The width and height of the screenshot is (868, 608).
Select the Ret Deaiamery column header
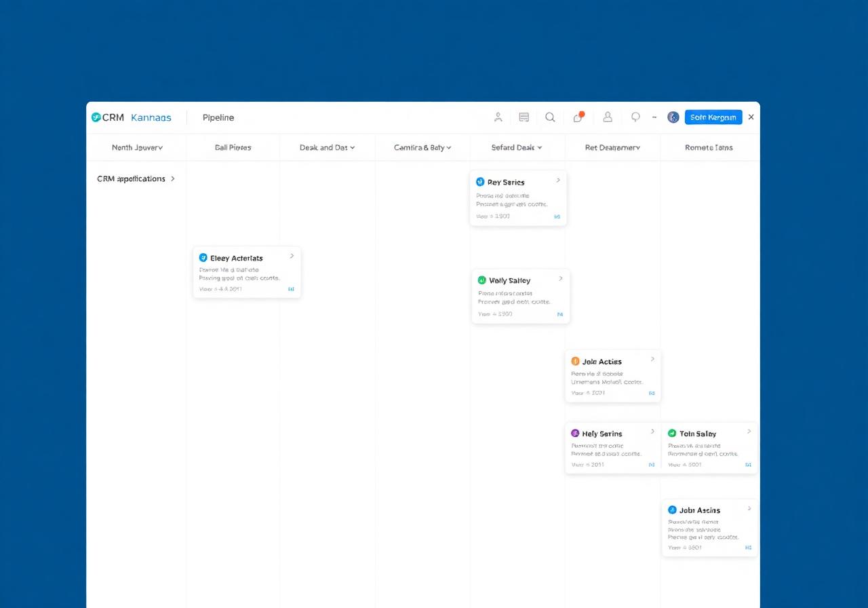[612, 147]
